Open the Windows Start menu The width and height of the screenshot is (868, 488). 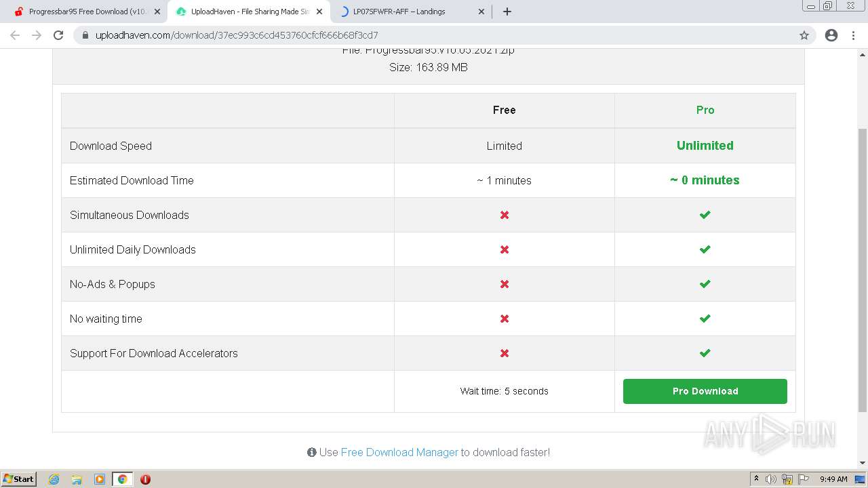(19, 479)
